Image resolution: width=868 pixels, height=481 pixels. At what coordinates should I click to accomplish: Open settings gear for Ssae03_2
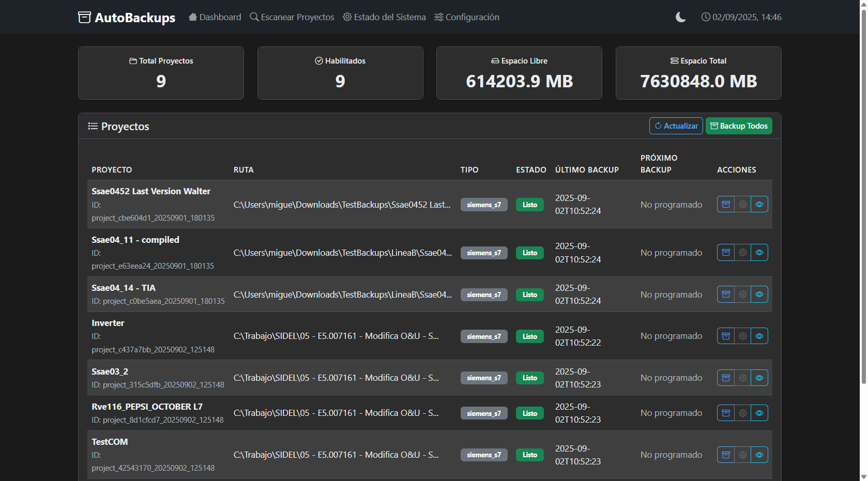(x=743, y=378)
